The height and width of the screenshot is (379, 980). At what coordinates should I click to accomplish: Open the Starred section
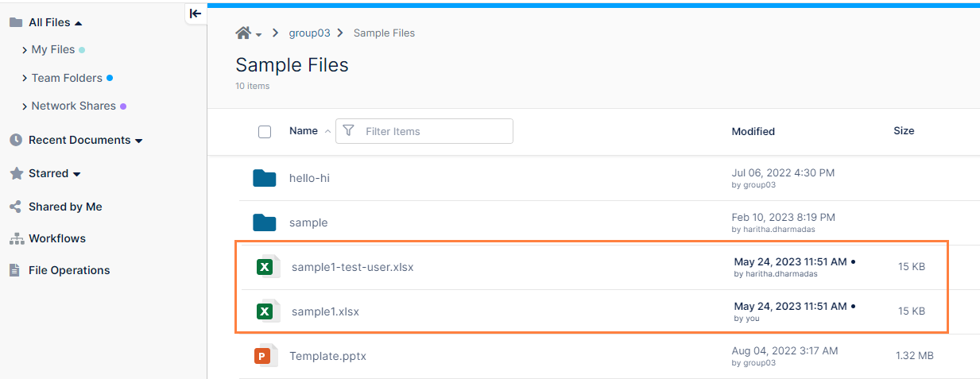[48, 173]
